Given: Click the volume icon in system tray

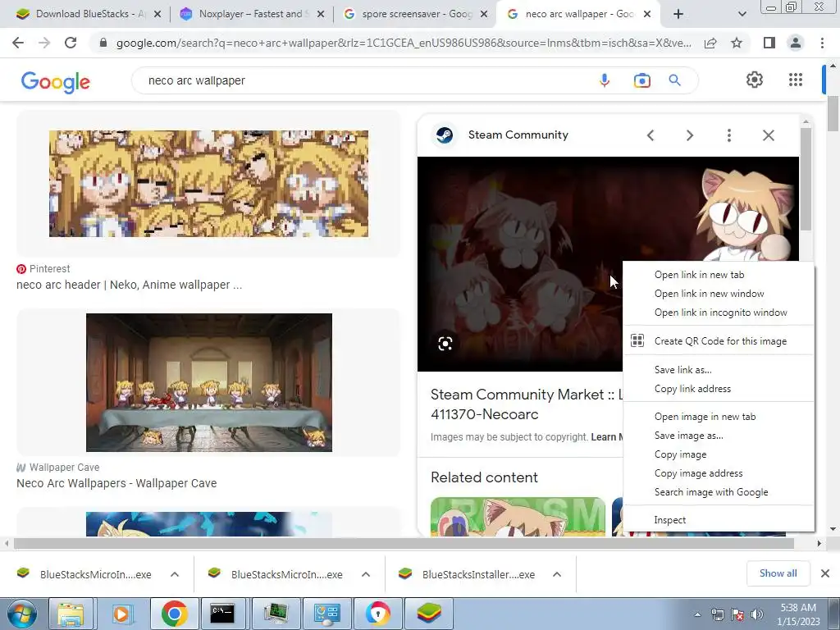Looking at the screenshot, I should coord(757,614).
